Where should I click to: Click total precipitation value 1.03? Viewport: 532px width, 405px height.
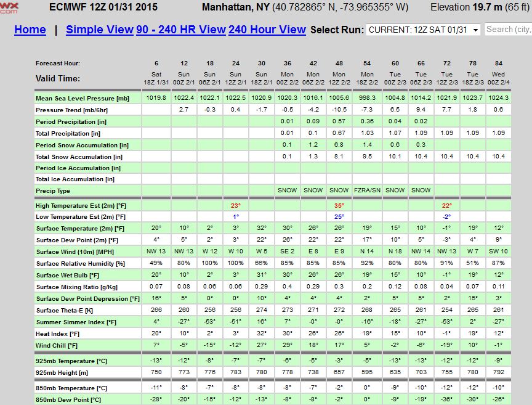(367, 133)
